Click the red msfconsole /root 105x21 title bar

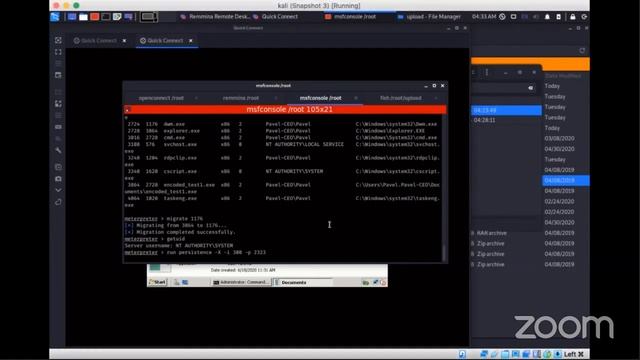(285, 109)
